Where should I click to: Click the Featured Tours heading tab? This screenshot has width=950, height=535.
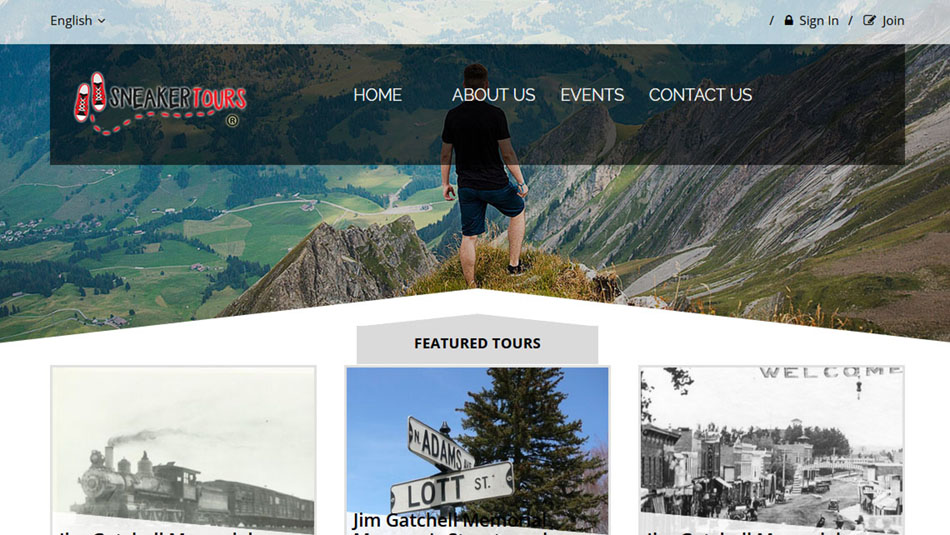pos(477,343)
